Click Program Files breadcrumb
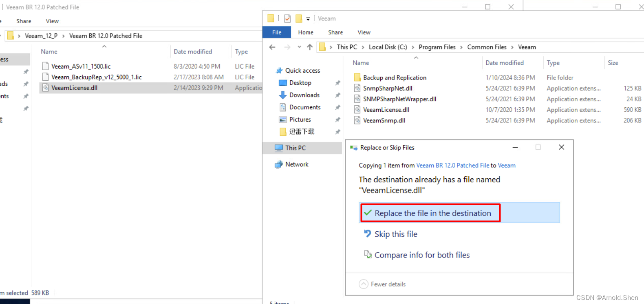The width and height of the screenshot is (644, 304). tap(437, 47)
